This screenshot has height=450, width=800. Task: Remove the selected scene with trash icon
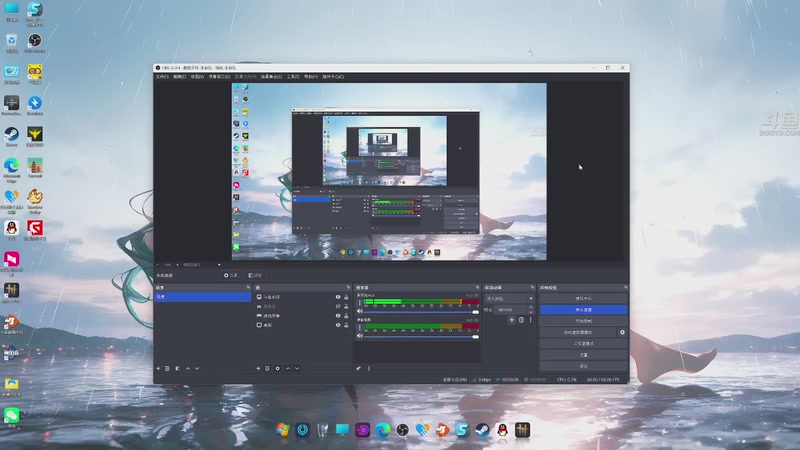[x=167, y=368]
